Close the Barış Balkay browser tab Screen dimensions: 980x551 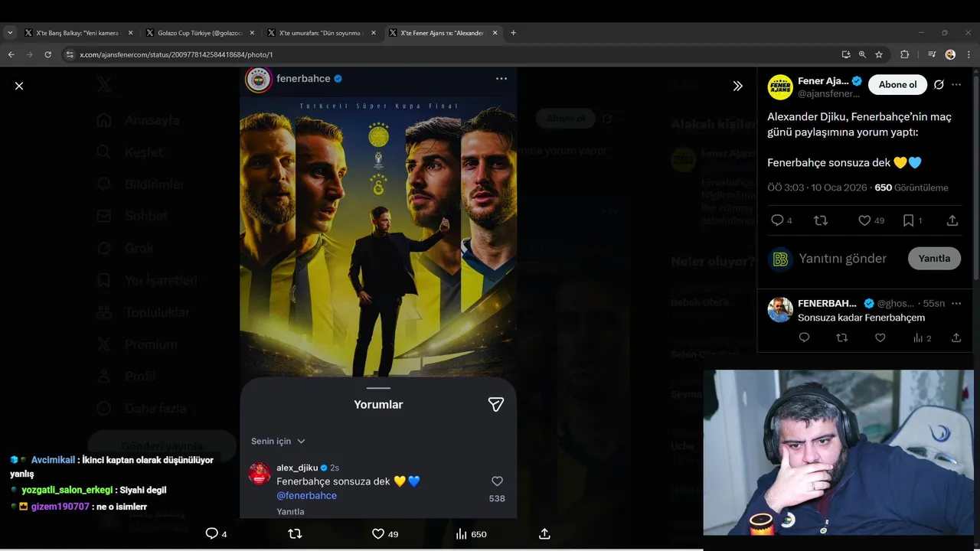[130, 33]
